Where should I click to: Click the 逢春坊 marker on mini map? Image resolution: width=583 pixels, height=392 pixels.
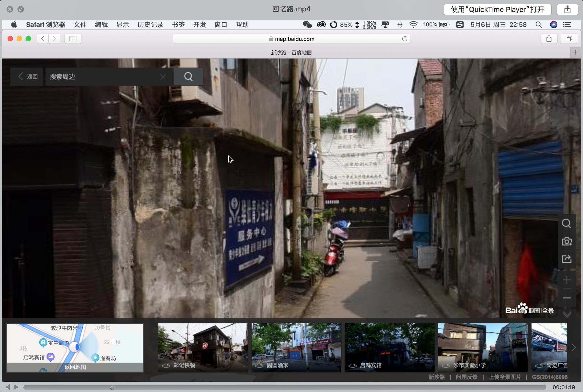pos(95,358)
